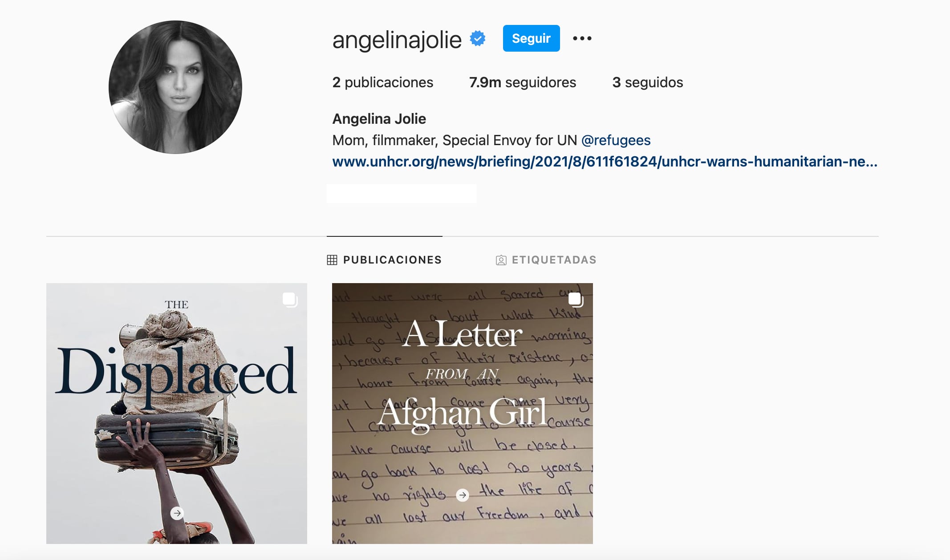
Task: Click the blue verified badge icon
Action: pyautogui.click(x=478, y=39)
